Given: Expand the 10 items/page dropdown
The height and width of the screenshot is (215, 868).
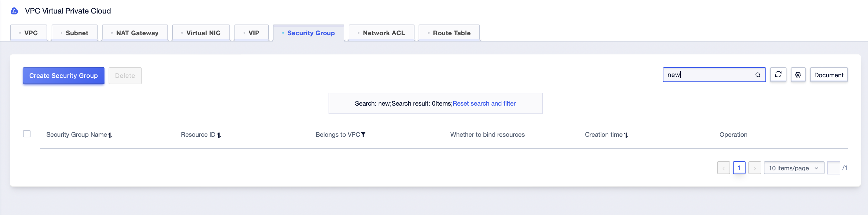Looking at the screenshot, I should [794, 168].
